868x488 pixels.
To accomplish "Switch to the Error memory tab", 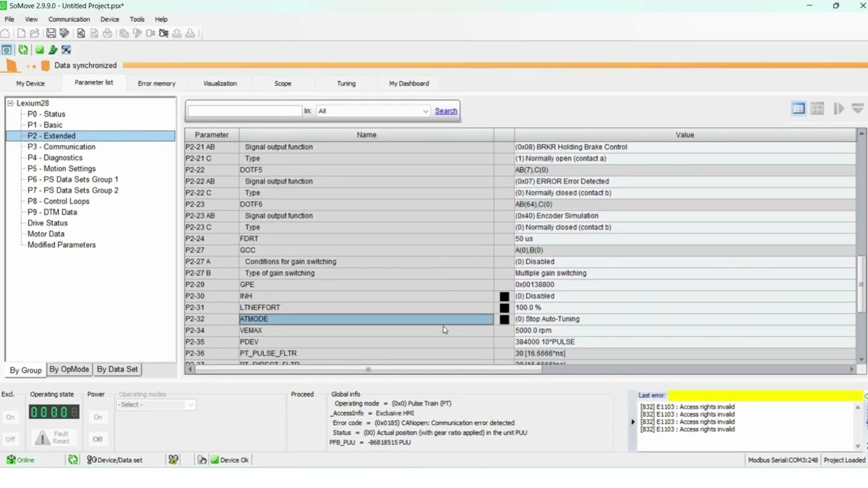I will tap(157, 83).
